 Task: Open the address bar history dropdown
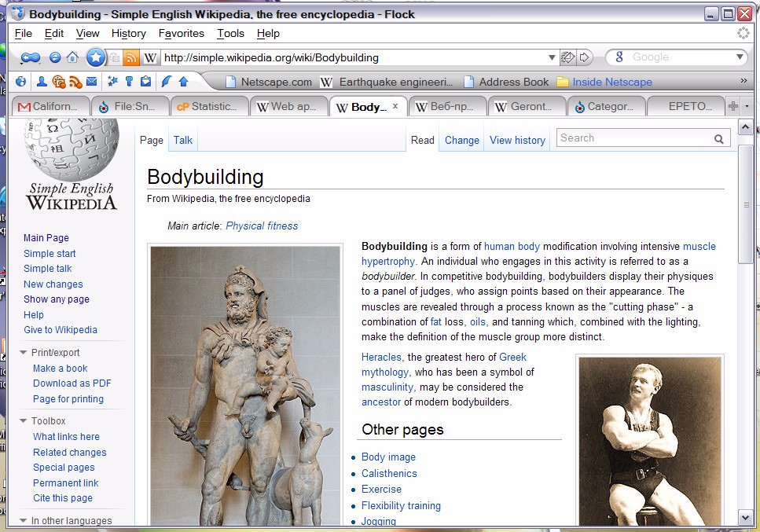coord(552,57)
